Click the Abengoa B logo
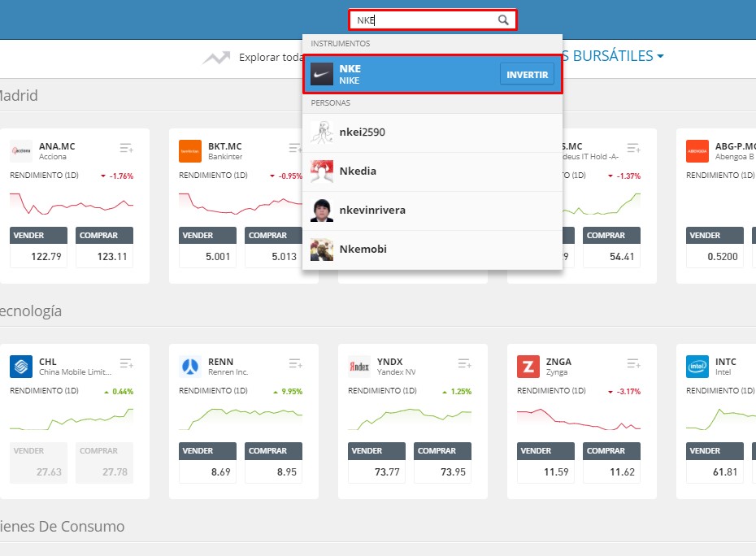 (x=697, y=151)
